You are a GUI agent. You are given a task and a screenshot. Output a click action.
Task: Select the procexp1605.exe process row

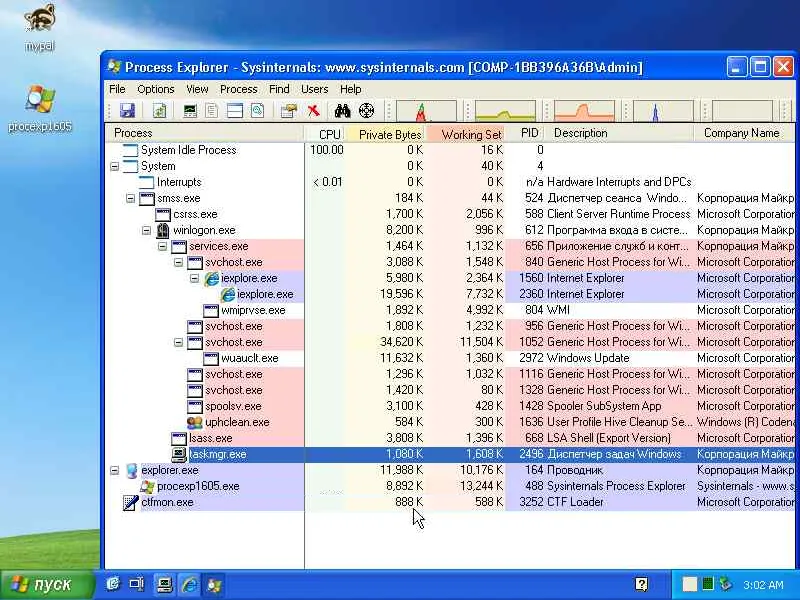click(x=450, y=486)
